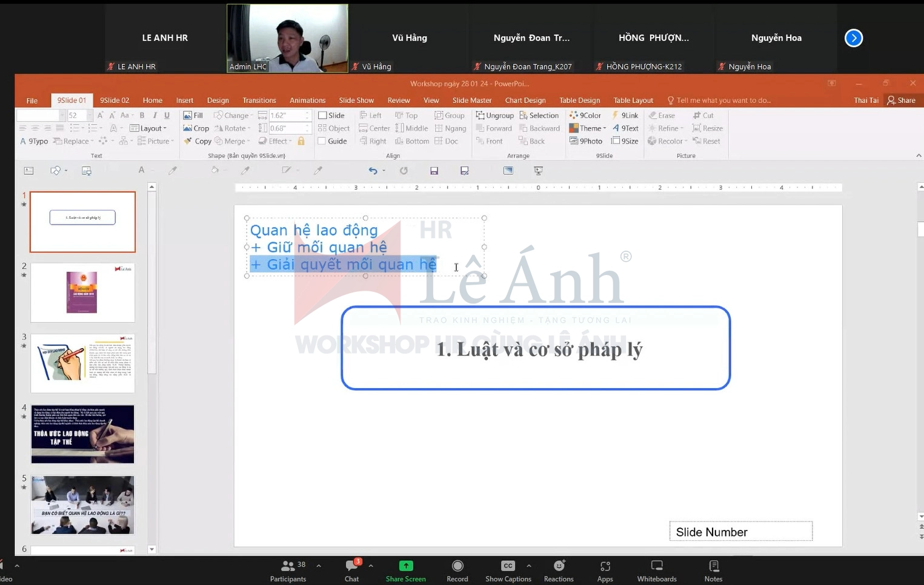Screen dimensions: 924x585
Task: Enable the Guide checkbox
Action: [322, 141]
